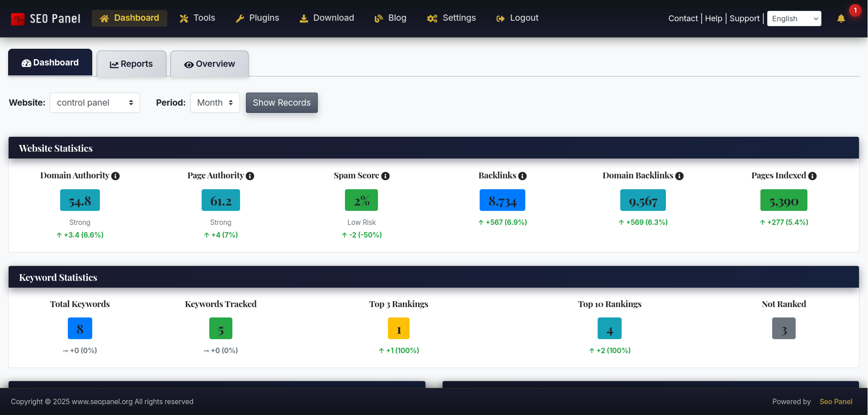
Task: Change Period using the Month dropdown
Action: [215, 103]
